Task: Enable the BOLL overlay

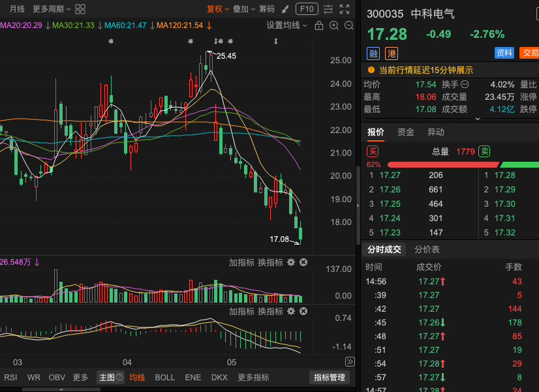Action: pyautogui.click(x=165, y=377)
